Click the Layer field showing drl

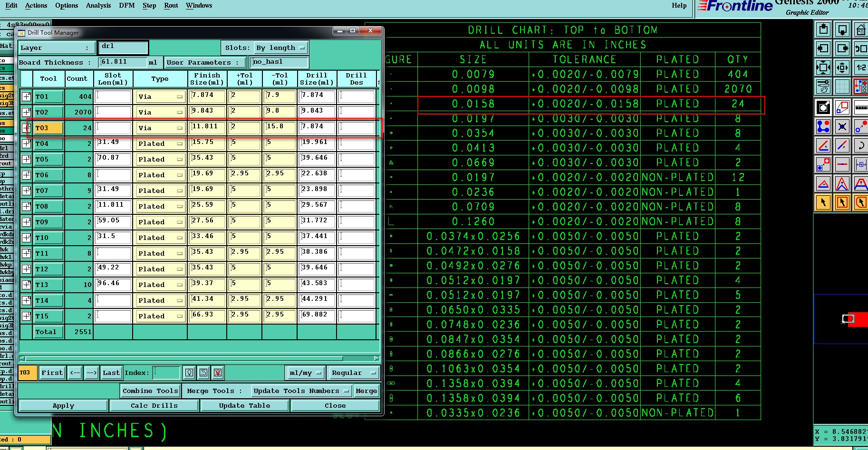pyautogui.click(x=123, y=48)
